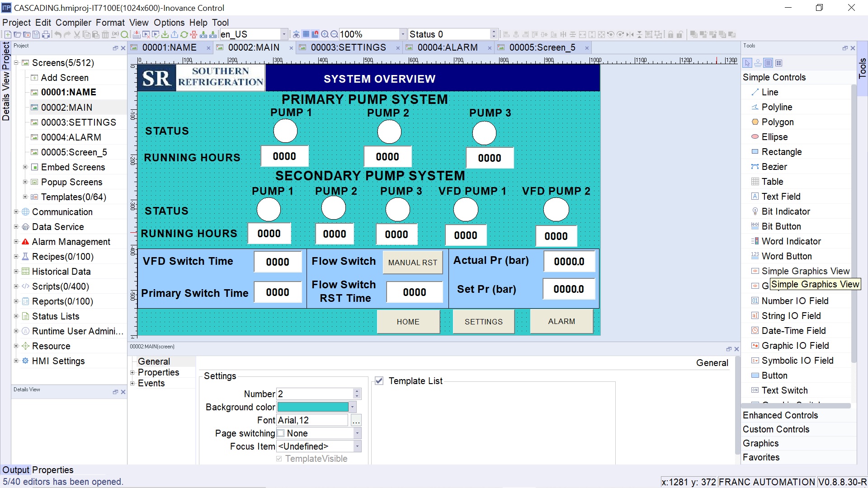Switch to the 00003:SETTINGS tab
Viewport: 868px width, 488px height.
[348, 47]
